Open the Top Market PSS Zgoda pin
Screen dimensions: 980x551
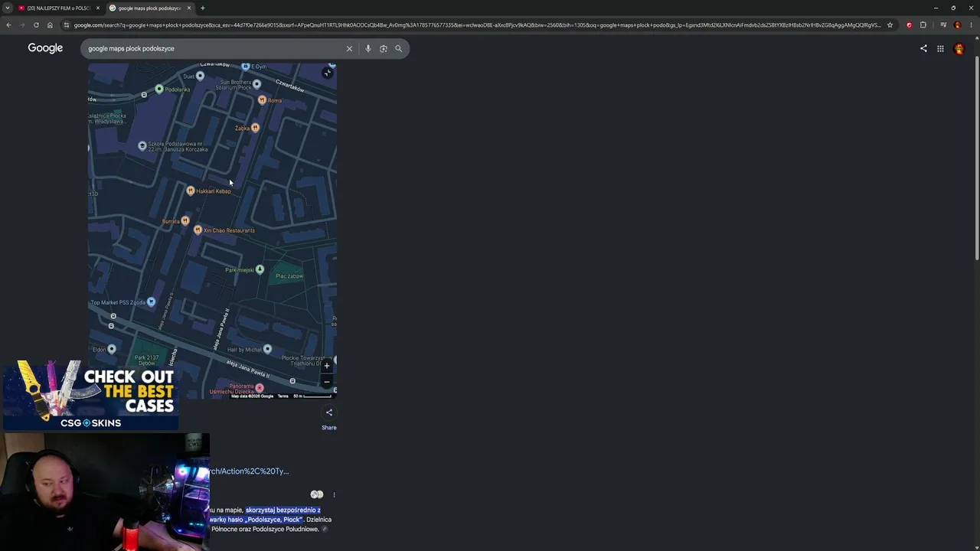151,302
